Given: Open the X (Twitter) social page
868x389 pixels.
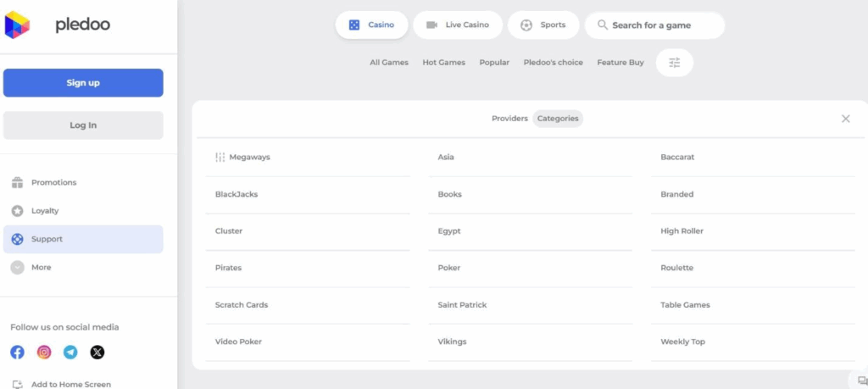Looking at the screenshot, I should [97, 352].
